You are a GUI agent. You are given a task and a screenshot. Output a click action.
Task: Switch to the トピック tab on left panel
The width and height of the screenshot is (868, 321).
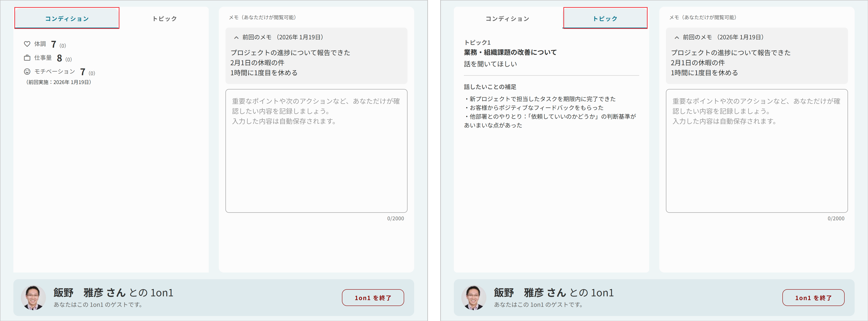164,18
